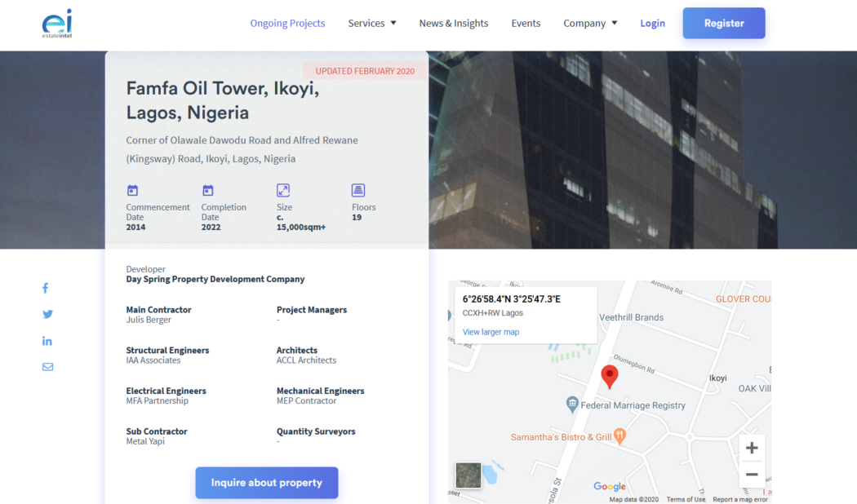
Task: Zoom out on the map with the minus icon
Action: coord(752,474)
